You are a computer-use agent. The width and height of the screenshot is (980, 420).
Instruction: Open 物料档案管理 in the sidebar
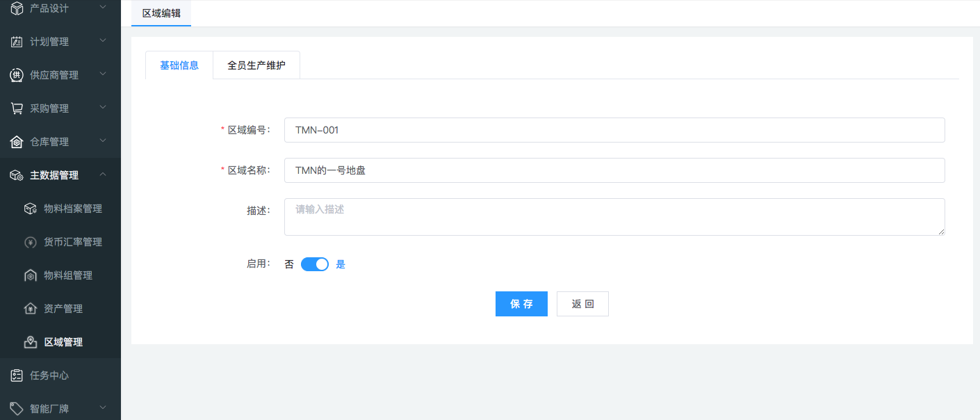[73, 209]
